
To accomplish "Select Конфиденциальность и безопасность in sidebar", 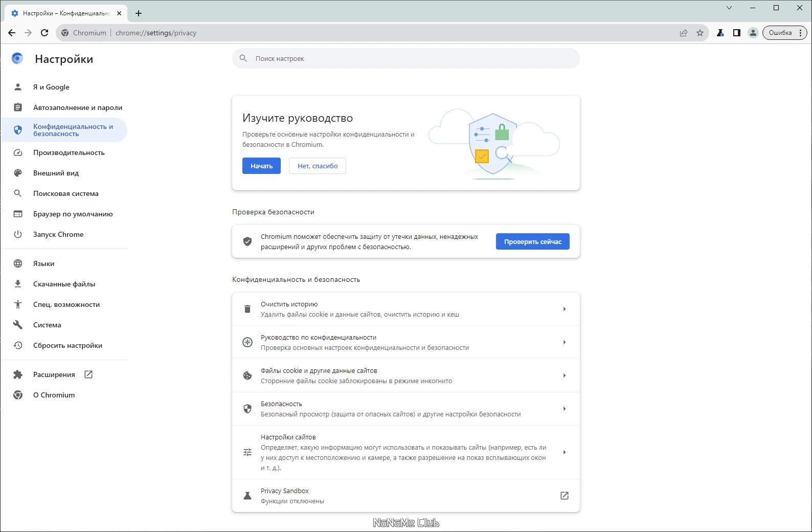I will tap(64, 130).
